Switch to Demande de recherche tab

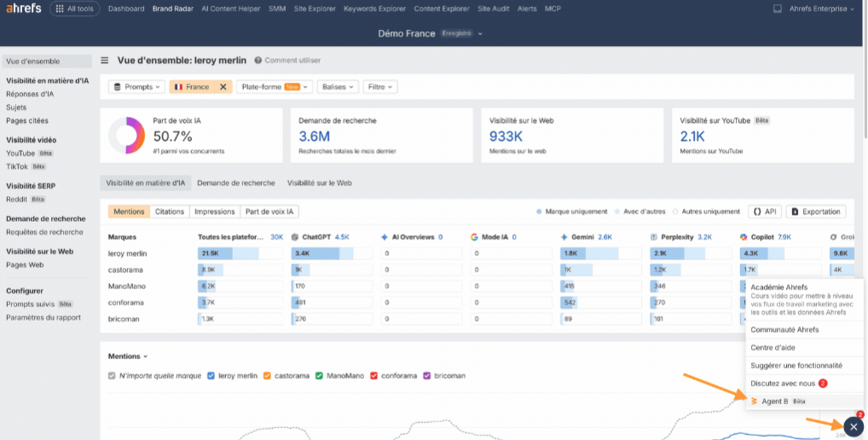coord(236,182)
